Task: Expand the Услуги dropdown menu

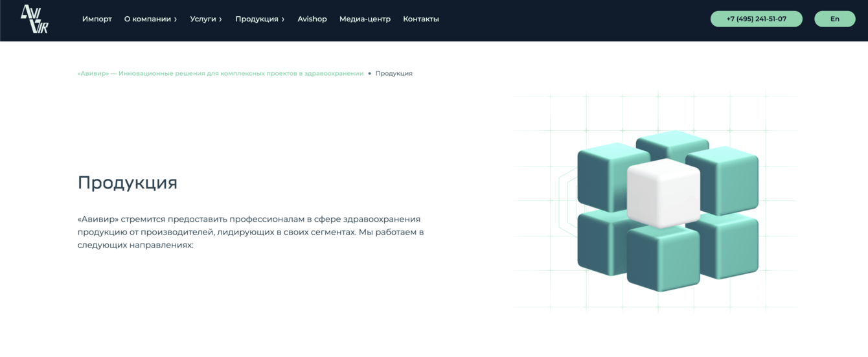Action: 206,19
